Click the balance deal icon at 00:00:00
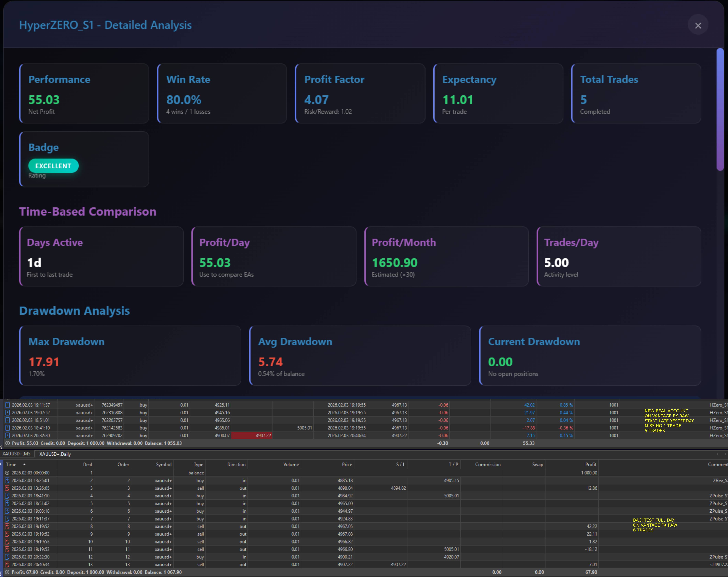 click(x=7, y=473)
